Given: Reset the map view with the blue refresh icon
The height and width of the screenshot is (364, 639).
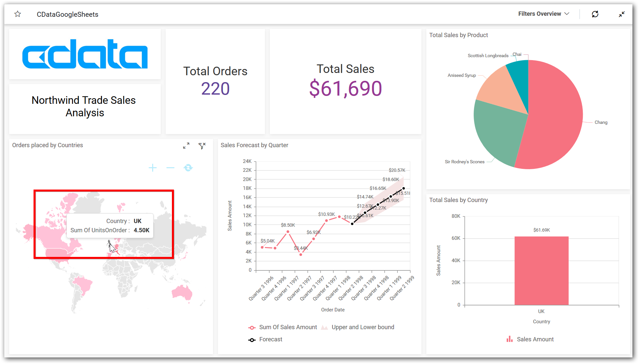Looking at the screenshot, I should pyautogui.click(x=188, y=168).
